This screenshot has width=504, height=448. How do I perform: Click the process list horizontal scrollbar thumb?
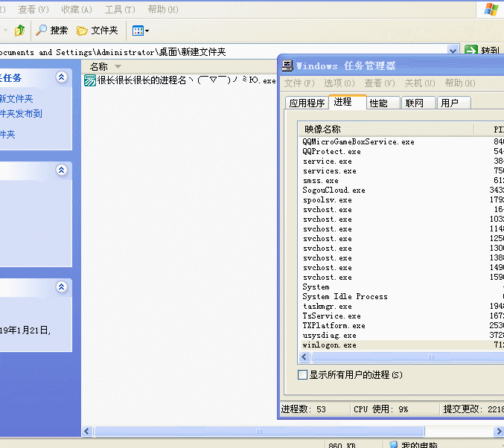408,356
